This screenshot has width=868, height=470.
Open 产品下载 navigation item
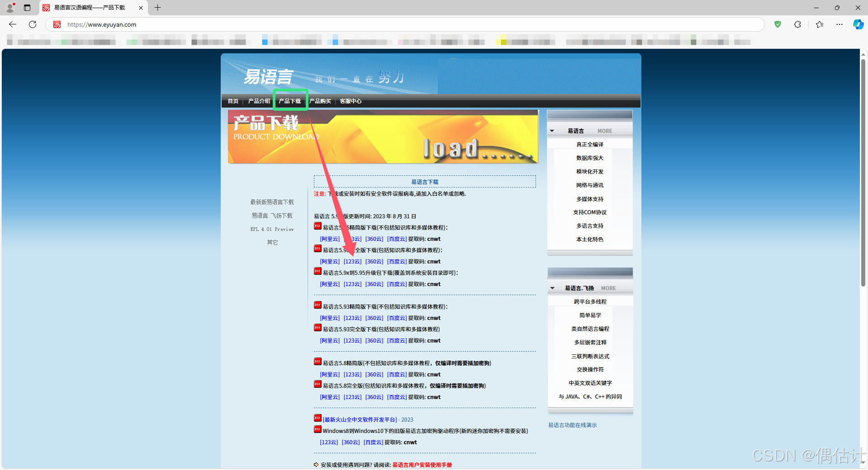pyautogui.click(x=290, y=101)
